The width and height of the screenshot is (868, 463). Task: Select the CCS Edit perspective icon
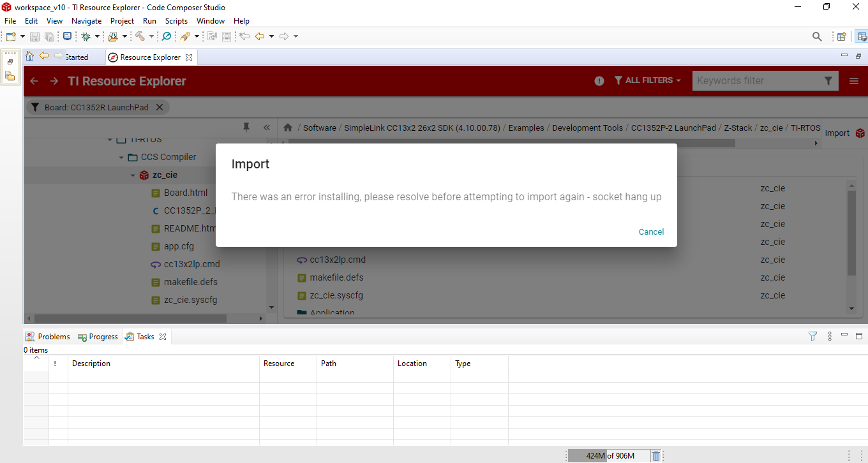(862, 36)
